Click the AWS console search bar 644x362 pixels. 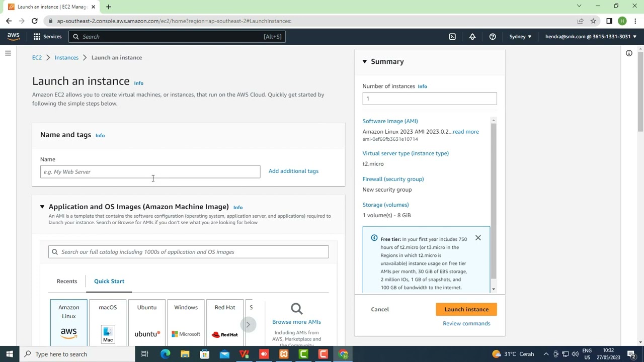click(x=178, y=36)
